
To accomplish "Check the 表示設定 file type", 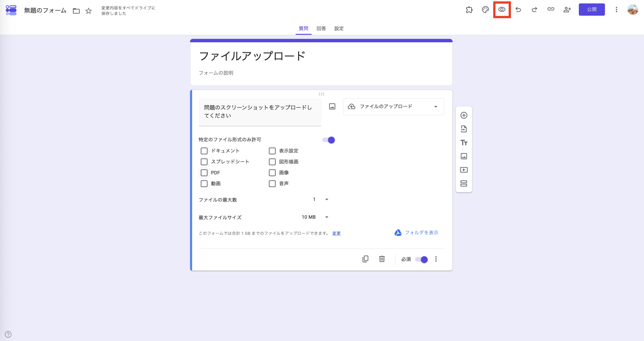I will coord(272,151).
